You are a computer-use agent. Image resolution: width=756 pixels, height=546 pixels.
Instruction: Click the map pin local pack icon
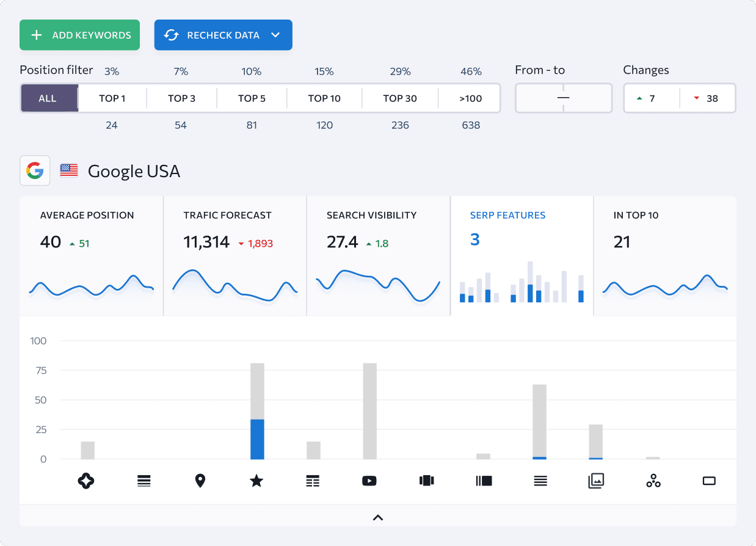click(x=200, y=481)
